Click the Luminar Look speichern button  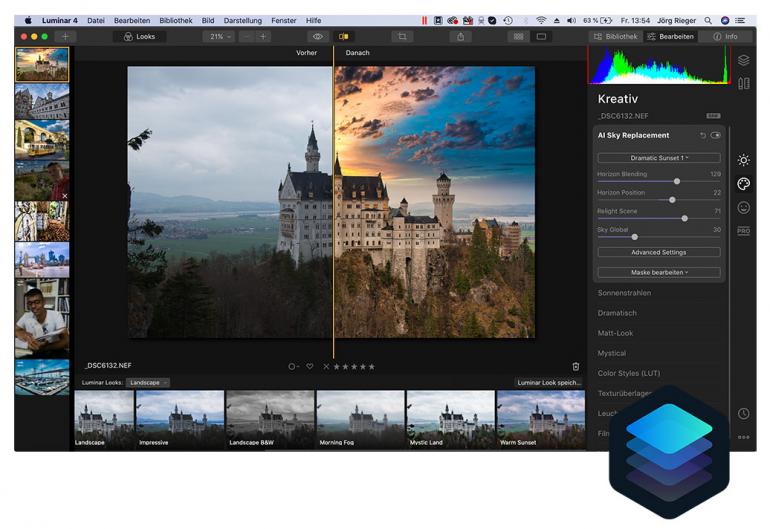tap(549, 383)
